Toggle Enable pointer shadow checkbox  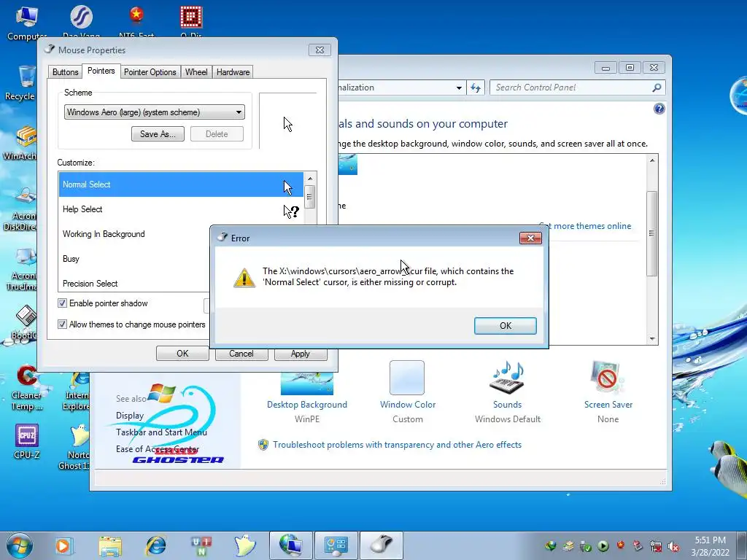pyautogui.click(x=62, y=303)
